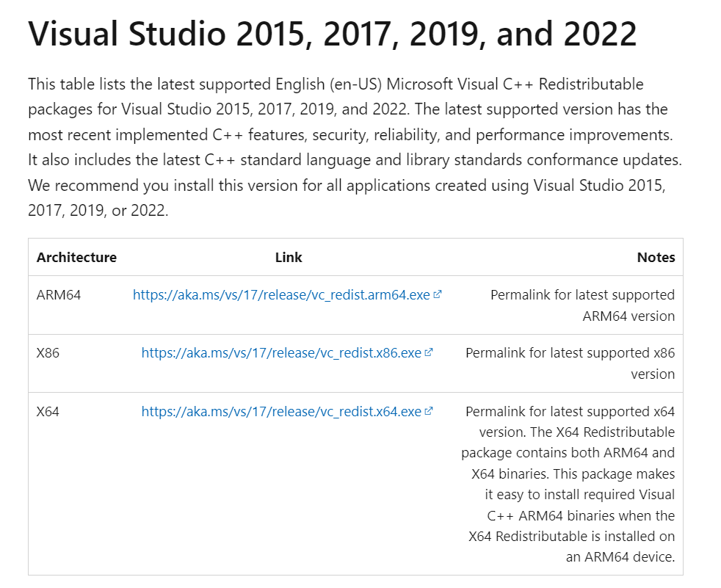Click the 'Permalink for latest supported ARM64 version' note
The width and height of the screenshot is (721, 588).
point(582,305)
